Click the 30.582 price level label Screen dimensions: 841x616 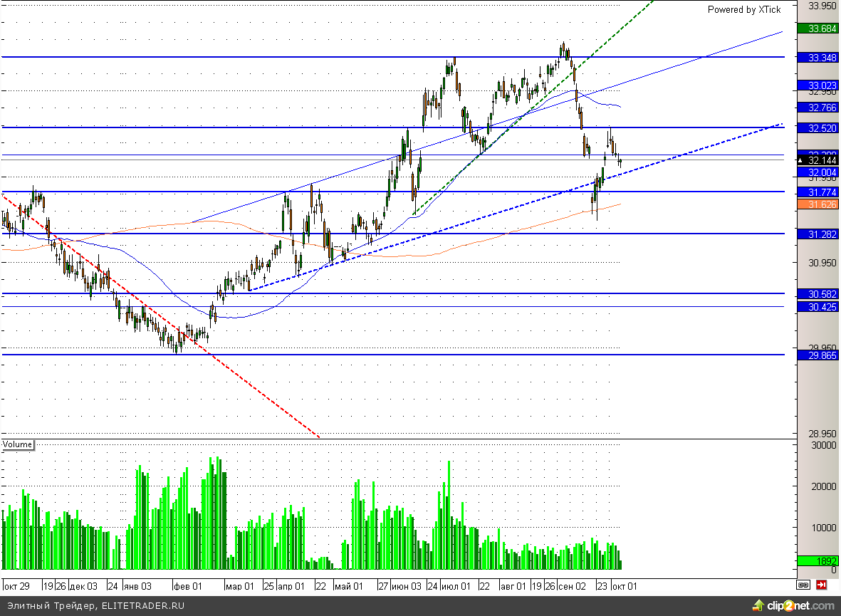click(817, 294)
